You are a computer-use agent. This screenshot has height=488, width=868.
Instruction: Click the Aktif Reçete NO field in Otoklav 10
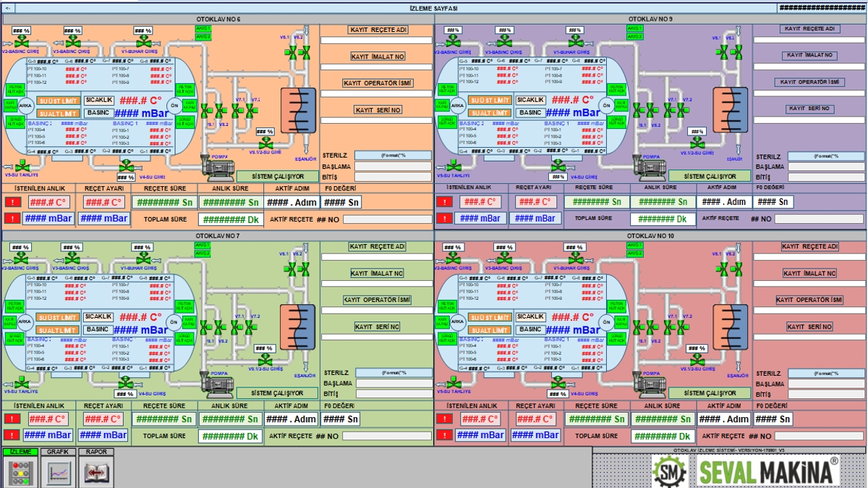pyautogui.click(x=819, y=437)
